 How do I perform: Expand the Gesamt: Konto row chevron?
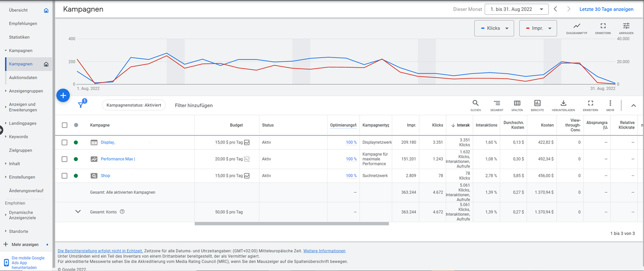[x=78, y=212]
